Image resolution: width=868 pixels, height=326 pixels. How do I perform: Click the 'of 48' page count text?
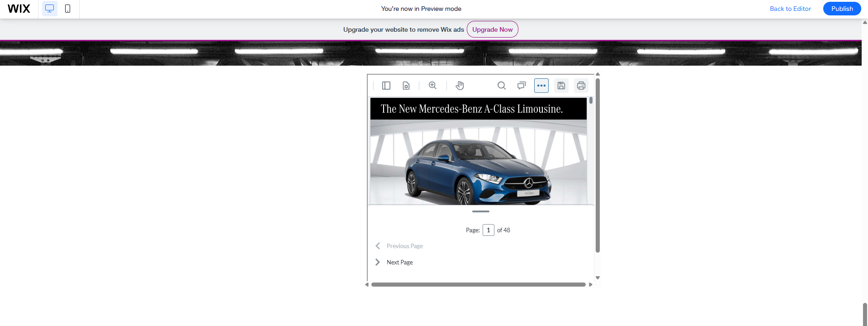503,230
